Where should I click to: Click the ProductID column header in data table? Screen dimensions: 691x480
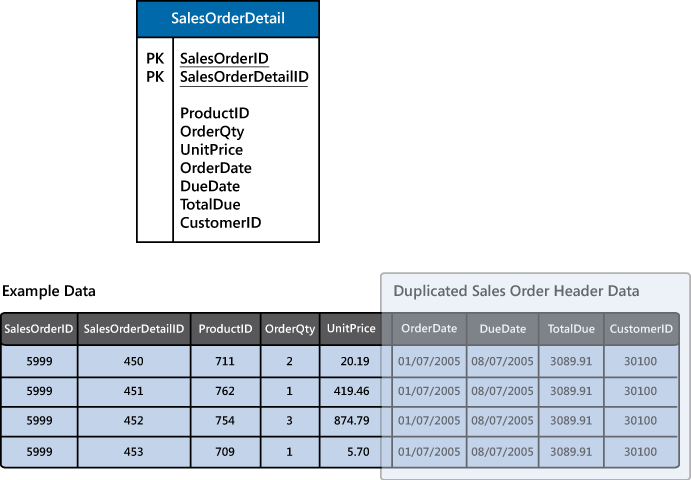(x=225, y=329)
